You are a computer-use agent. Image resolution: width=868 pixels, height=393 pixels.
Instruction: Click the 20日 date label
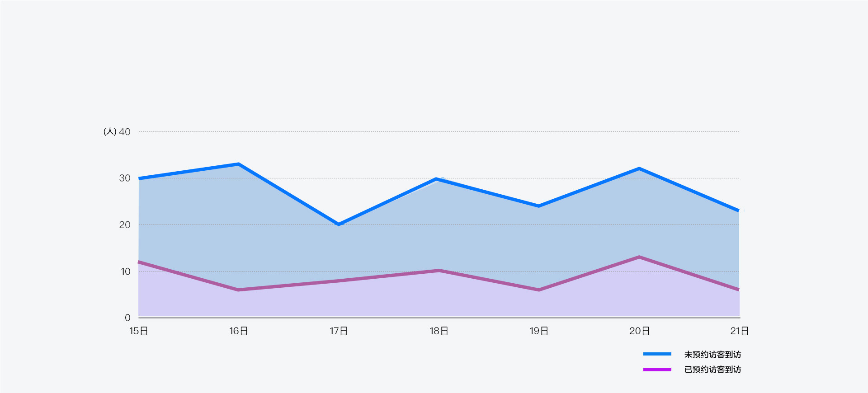coord(639,331)
